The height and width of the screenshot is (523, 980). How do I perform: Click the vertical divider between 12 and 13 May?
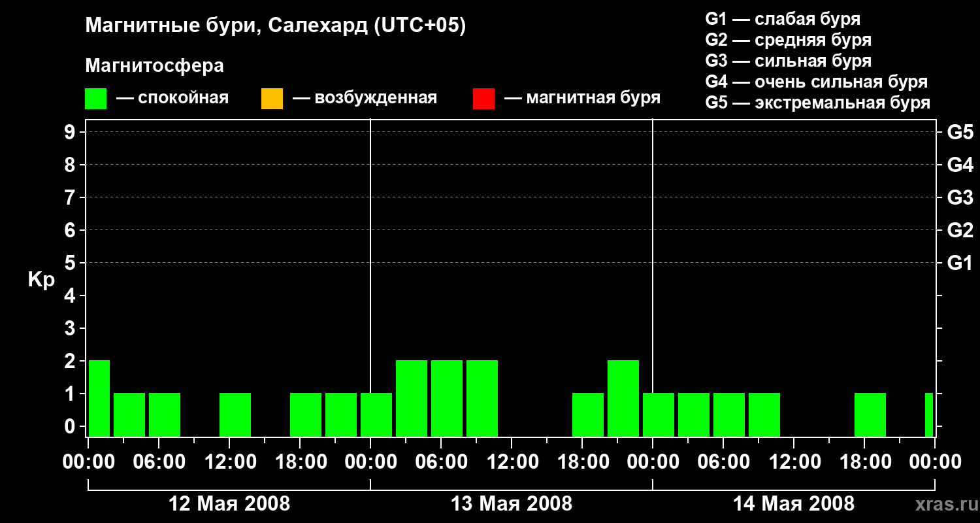(370, 278)
